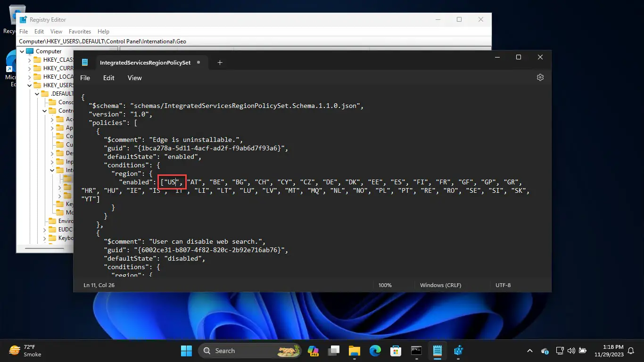Open File Explorer from the taskbar
This screenshot has height=362, width=644.
point(355,351)
